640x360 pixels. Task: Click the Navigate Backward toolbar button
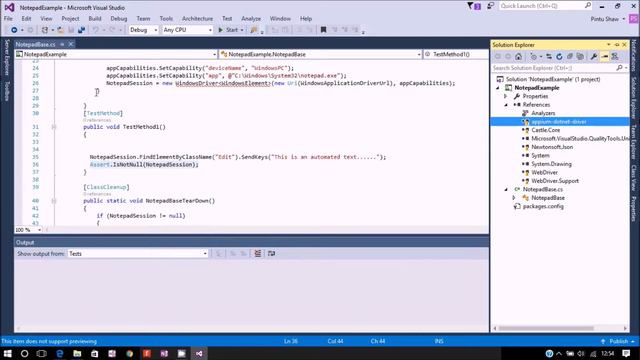point(14,30)
